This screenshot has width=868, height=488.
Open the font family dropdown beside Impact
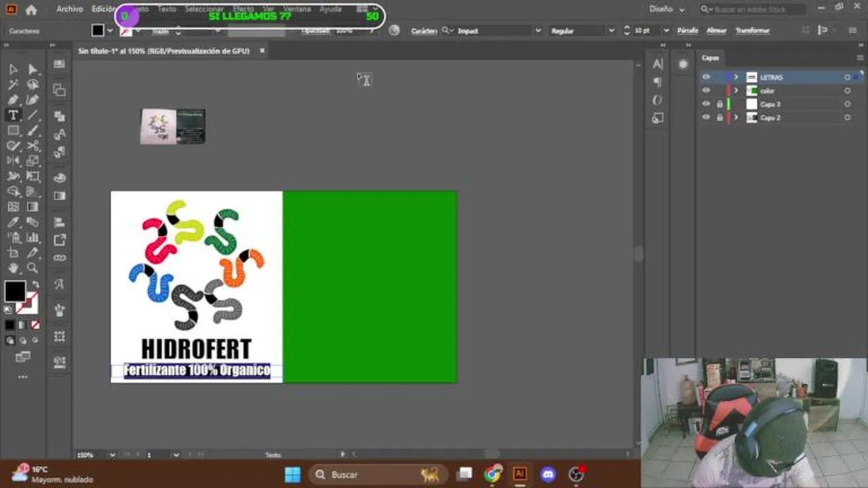(x=538, y=30)
